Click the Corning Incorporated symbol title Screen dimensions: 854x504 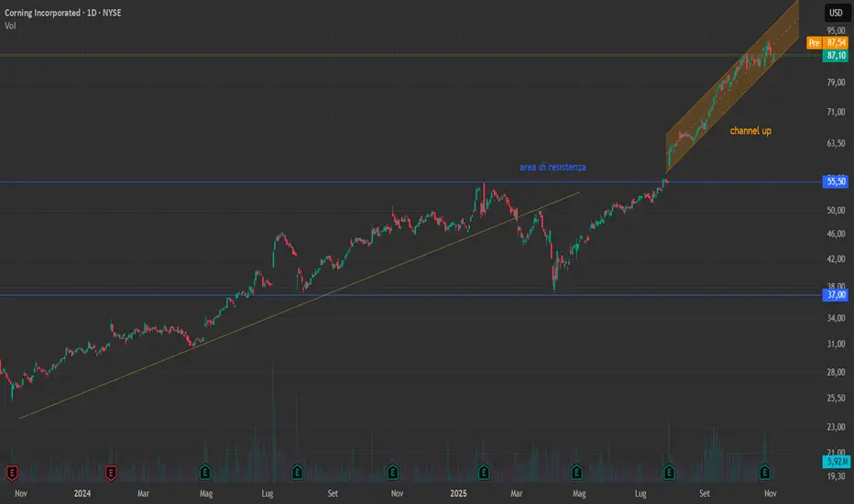coord(62,13)
